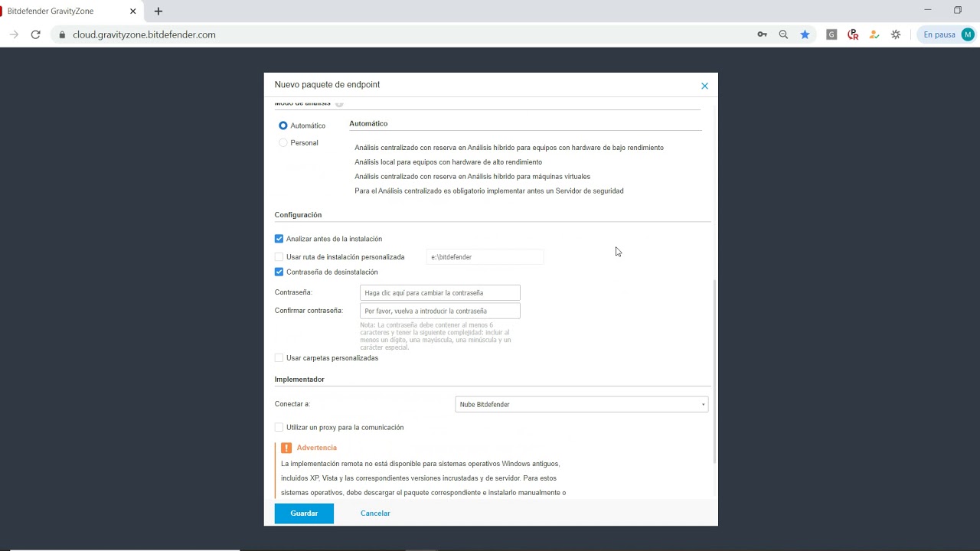Close the Nuevo paquete de endpoint dialog

(x=704, y=86)
